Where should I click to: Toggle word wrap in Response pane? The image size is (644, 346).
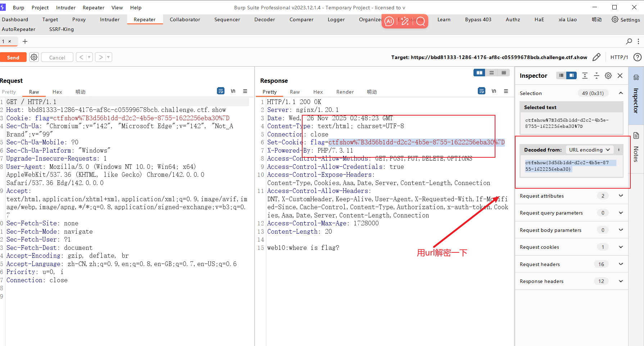(481, 91)
